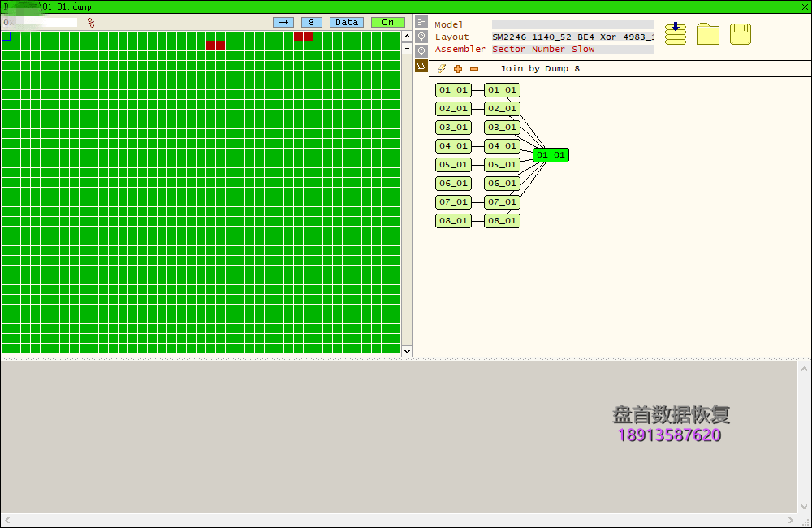Click bottom horizontal scrollbar right arrow
This screenshot has width=812, height=528.
[791, 520]
